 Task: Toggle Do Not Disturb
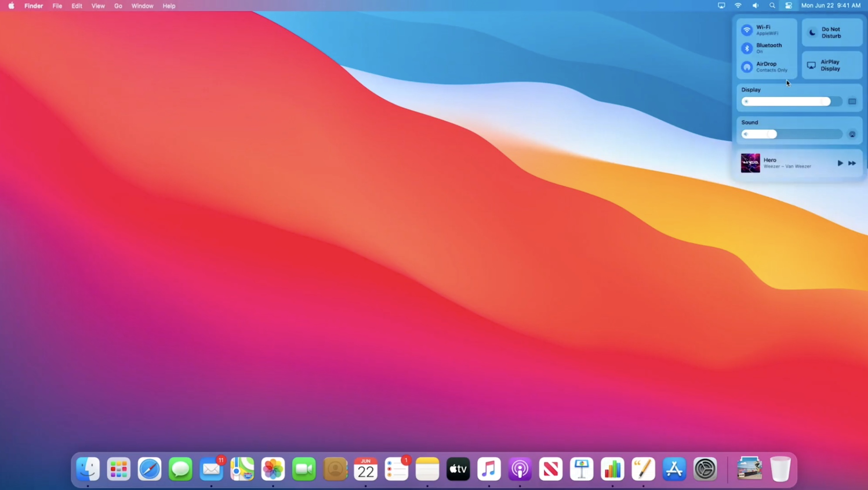(x=812, y=33)
